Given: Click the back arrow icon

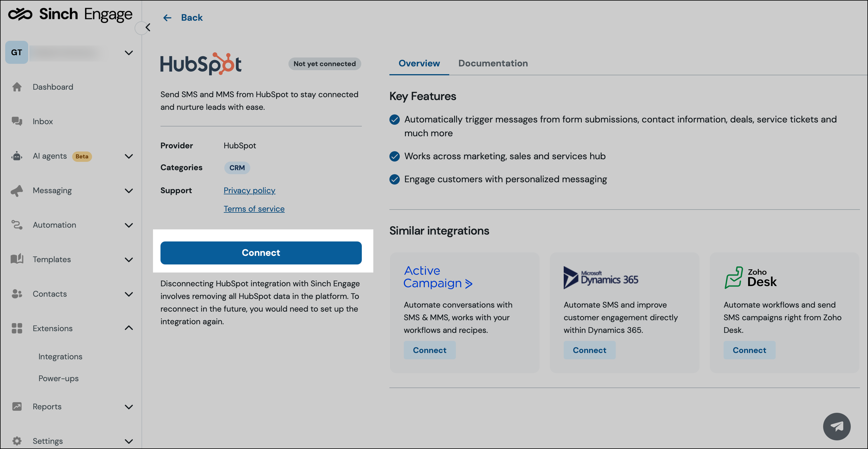Looking at the screenshot, I should point(167,18).
